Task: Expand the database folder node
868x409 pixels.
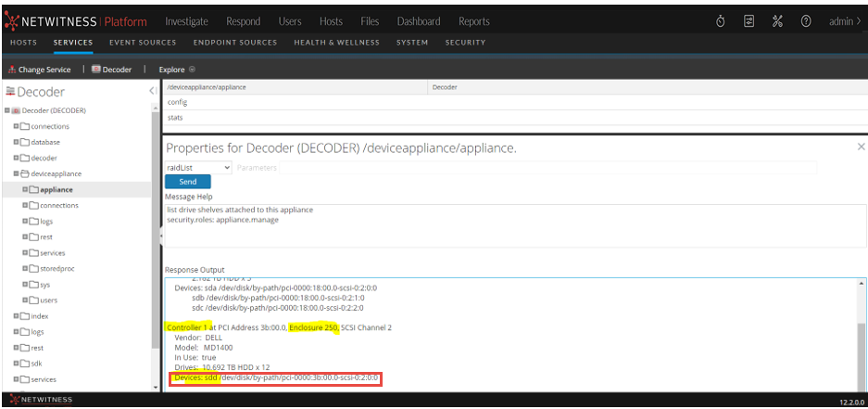Action: tap(16, 142)
